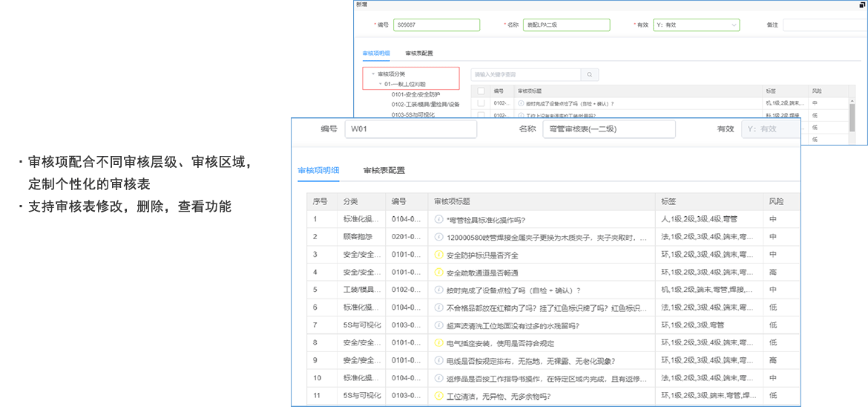The width and height of the screenshot is (868, 407).
Task: Toggle the select-all checkbox in table header
Action: (481, 91)
